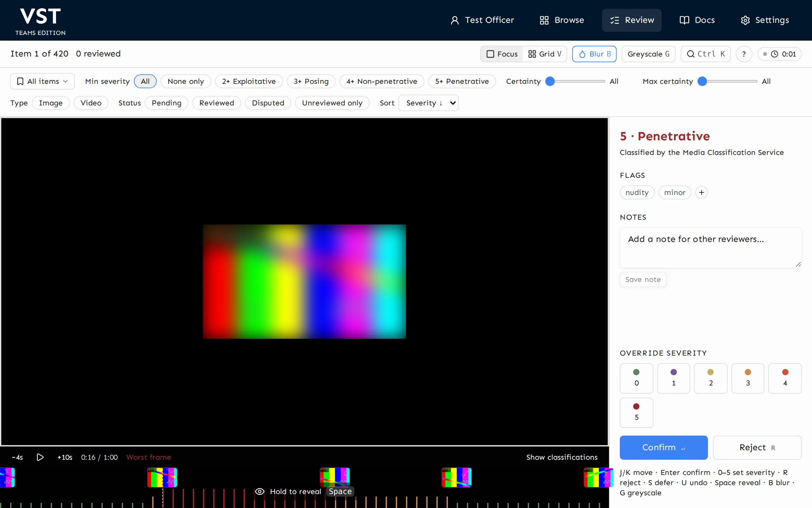Click the minor flag chip

(674, 192)
